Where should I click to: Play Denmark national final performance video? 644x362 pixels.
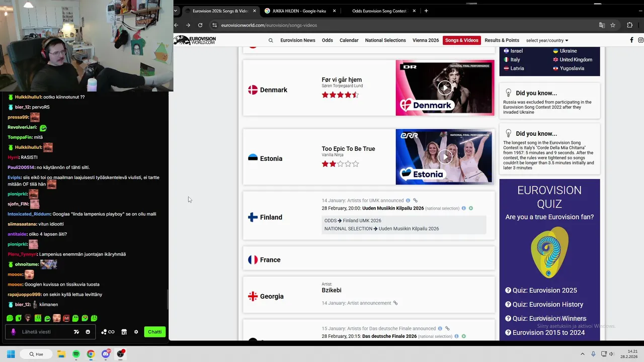coord(445,88)
